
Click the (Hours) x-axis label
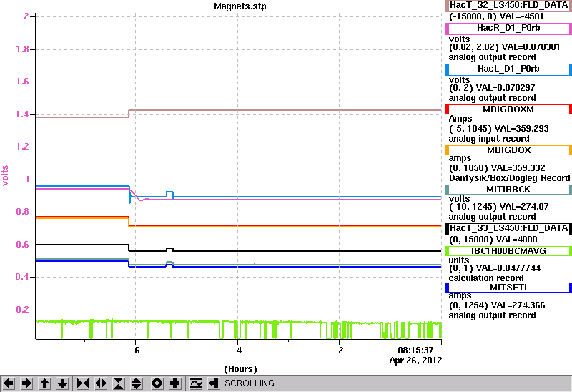coord(240,369)
